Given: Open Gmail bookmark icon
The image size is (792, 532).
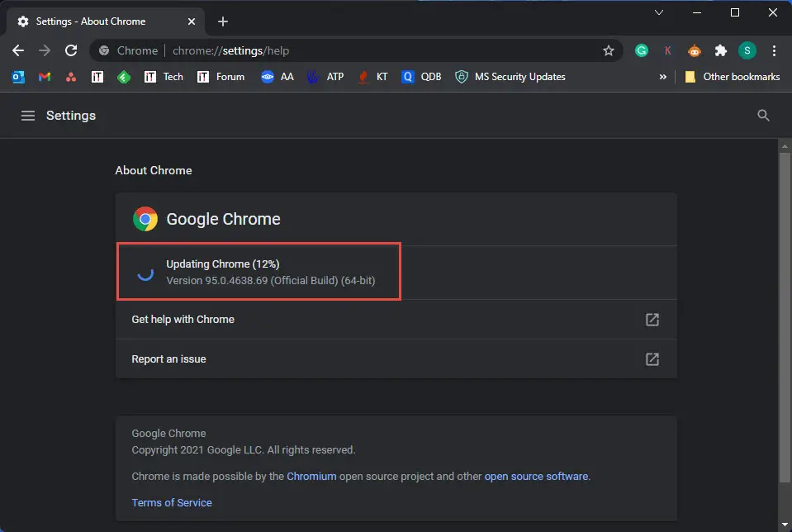Looking at the screenshot, I should pos(45,77).
